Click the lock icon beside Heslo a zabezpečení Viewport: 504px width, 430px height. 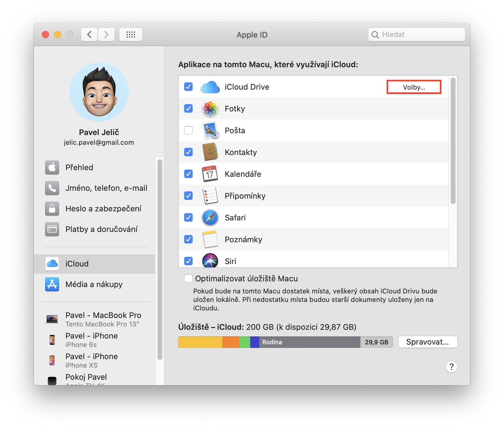(x=52, y=209)
